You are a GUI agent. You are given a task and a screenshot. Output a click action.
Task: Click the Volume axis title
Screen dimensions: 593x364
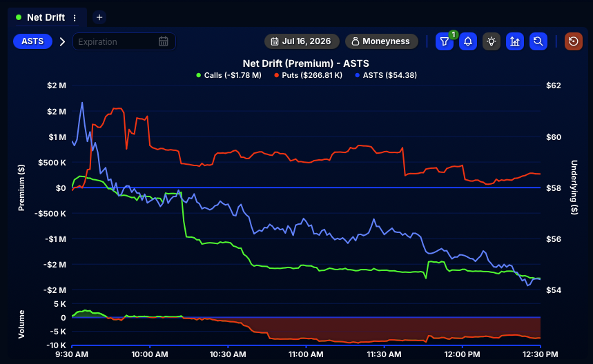click(21, 324)
